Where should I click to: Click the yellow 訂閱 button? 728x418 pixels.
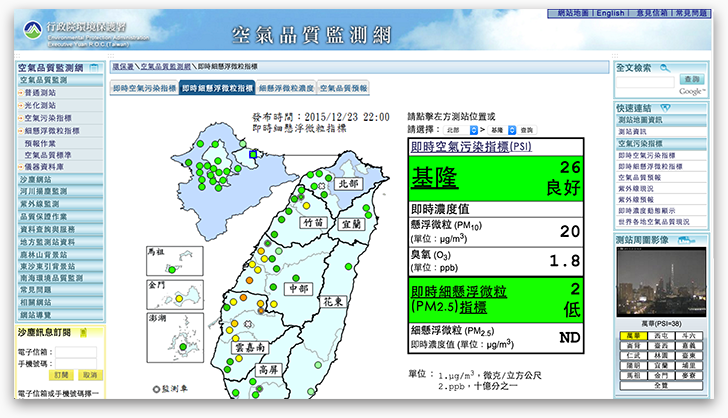point(61,375)
